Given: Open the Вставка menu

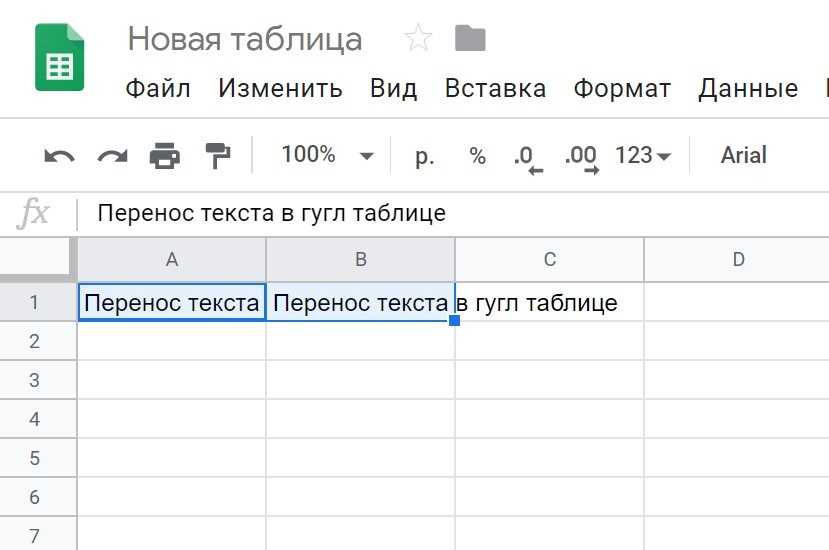Looking at the screenshot, I should [x=495, y=89].
